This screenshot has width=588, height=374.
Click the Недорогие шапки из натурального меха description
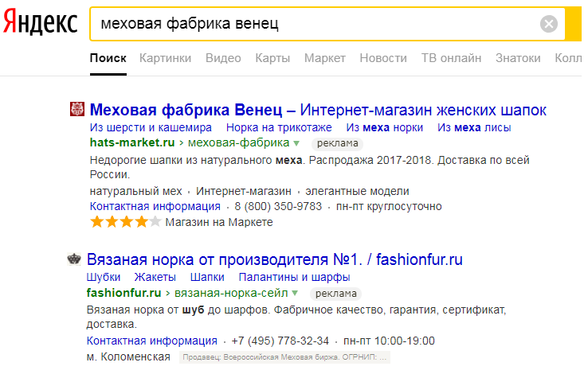(x=309, y=167)
